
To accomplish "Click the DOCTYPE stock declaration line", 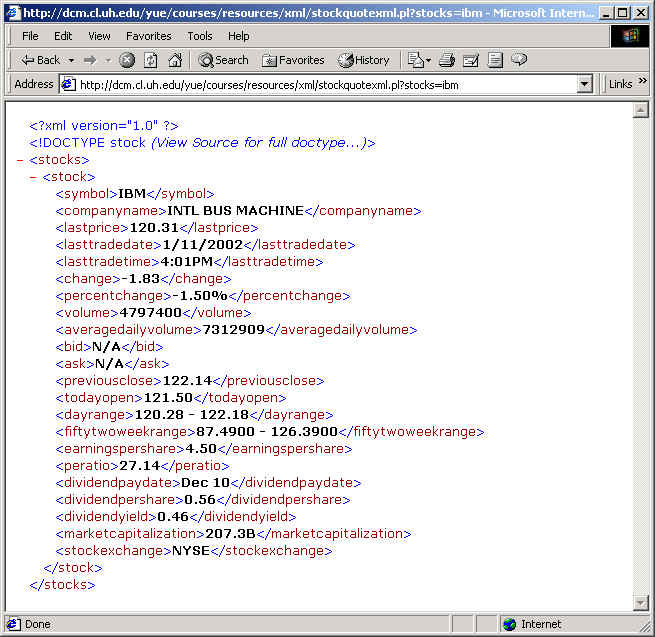I will coord(202,143).
